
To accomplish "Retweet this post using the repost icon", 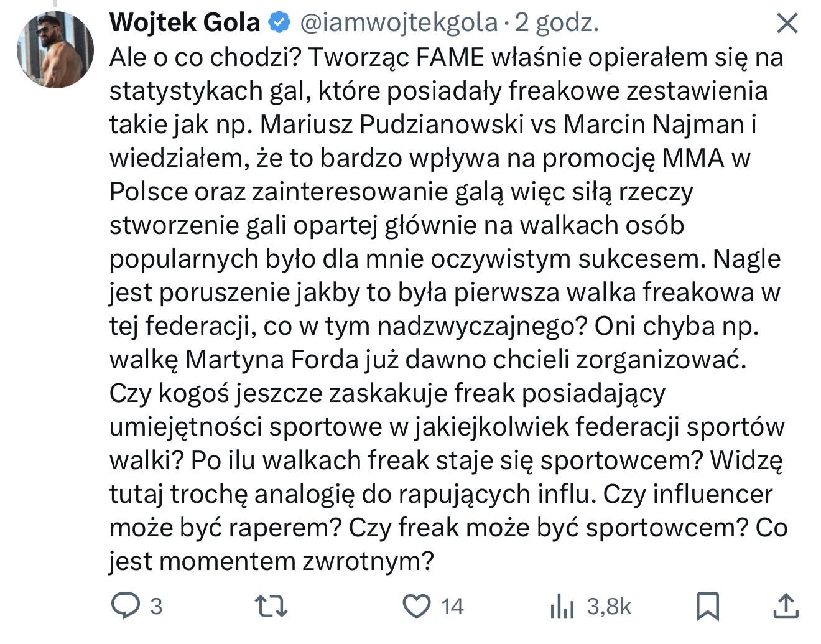I will point(271,605).
